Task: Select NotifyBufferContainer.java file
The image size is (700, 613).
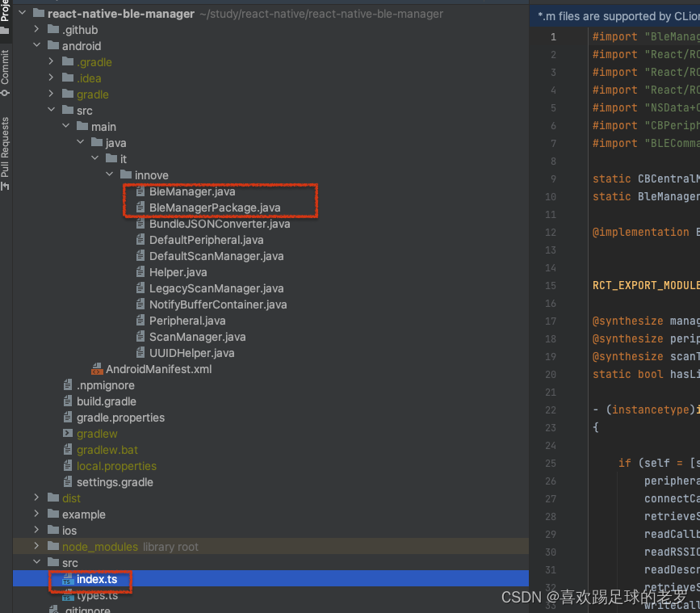Action: click(218, 304)
